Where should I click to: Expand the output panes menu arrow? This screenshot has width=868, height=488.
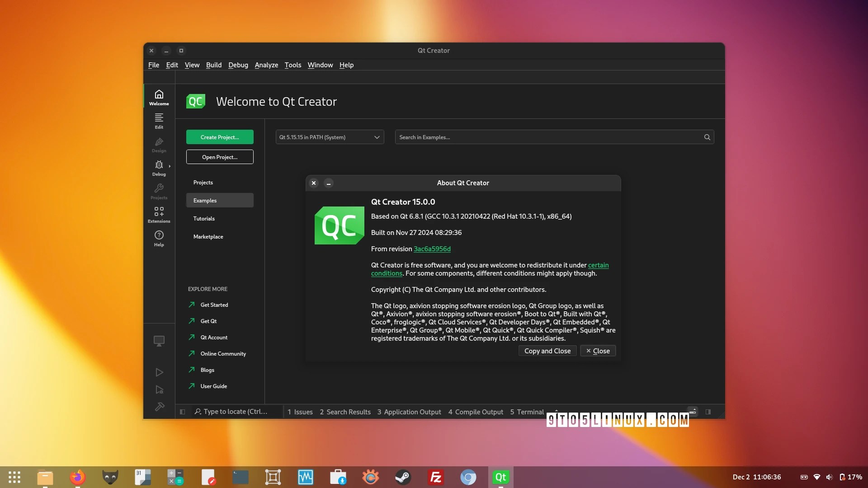[x=556, y=410]
